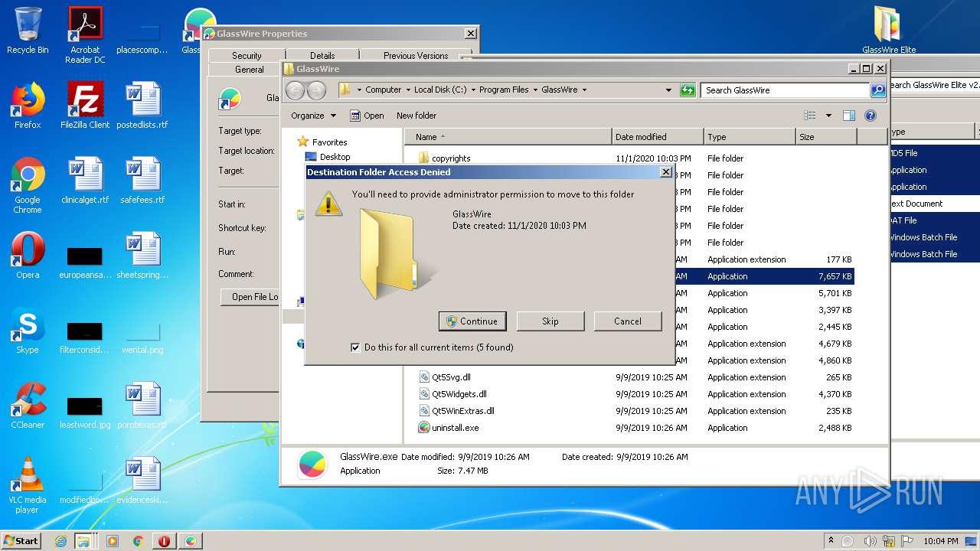
Task: Expand the GlassWire breadcrumb arrow
Action: point(584,90)
